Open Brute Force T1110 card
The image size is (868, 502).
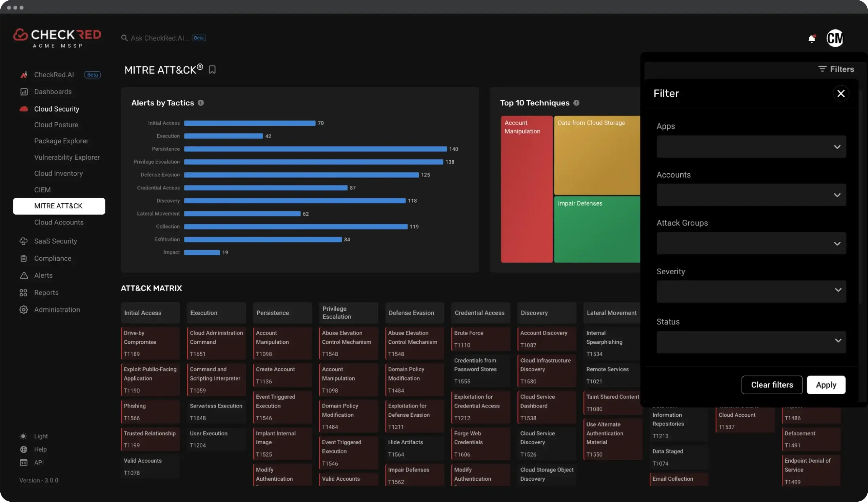(480, 339)
